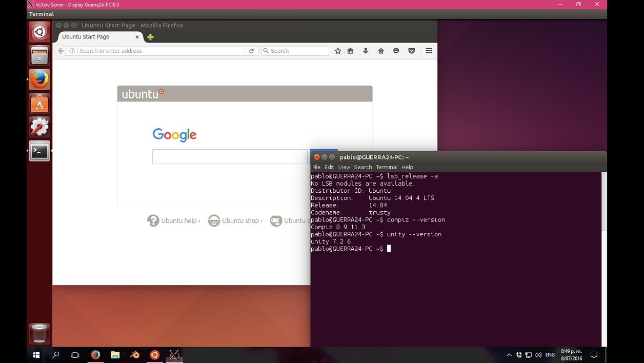Launch Firefox from the Unity launcher

39,79
